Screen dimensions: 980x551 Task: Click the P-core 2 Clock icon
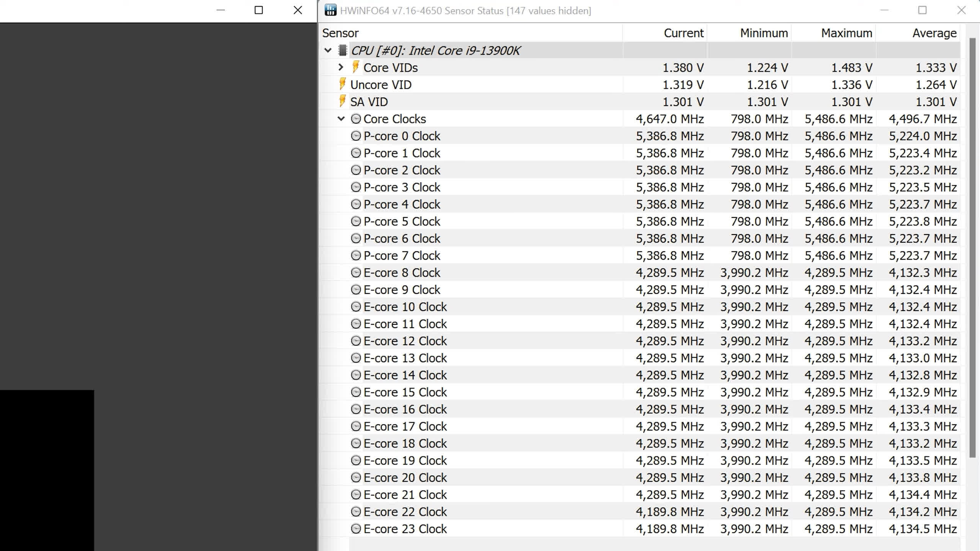point(356,170)
